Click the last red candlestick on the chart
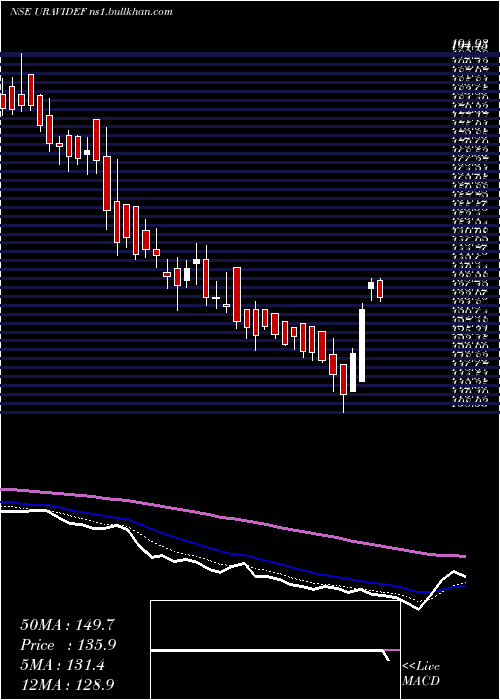The width and height of the screenshot is (500, 700). 380,289
